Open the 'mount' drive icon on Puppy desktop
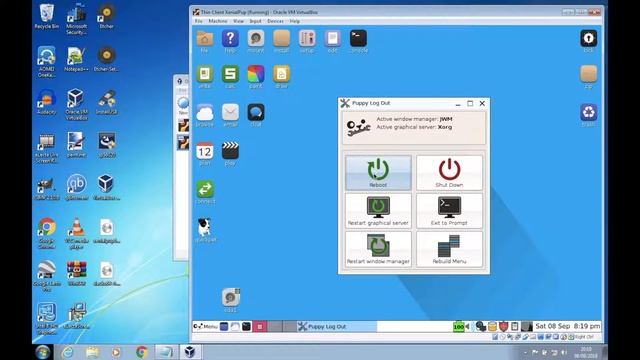This screenshot has width=640, height=360. pos(256,41)
